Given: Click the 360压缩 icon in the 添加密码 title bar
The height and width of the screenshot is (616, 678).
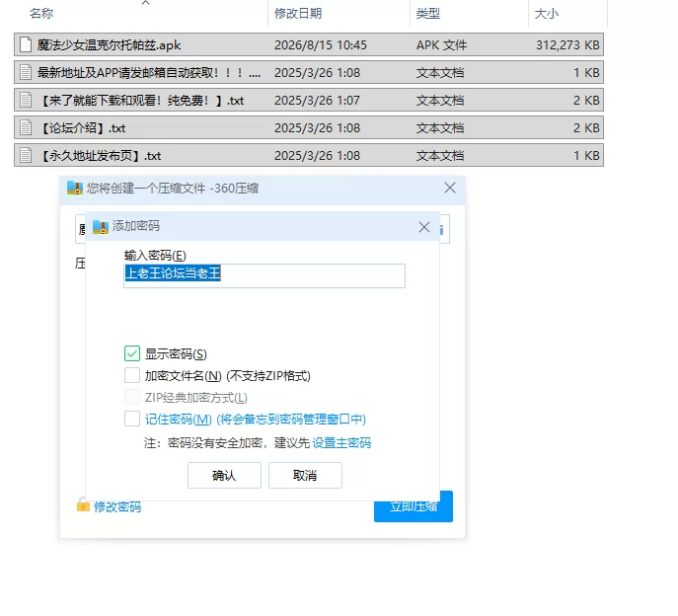Looking at the screenshot, I should (x=101, y=226).
